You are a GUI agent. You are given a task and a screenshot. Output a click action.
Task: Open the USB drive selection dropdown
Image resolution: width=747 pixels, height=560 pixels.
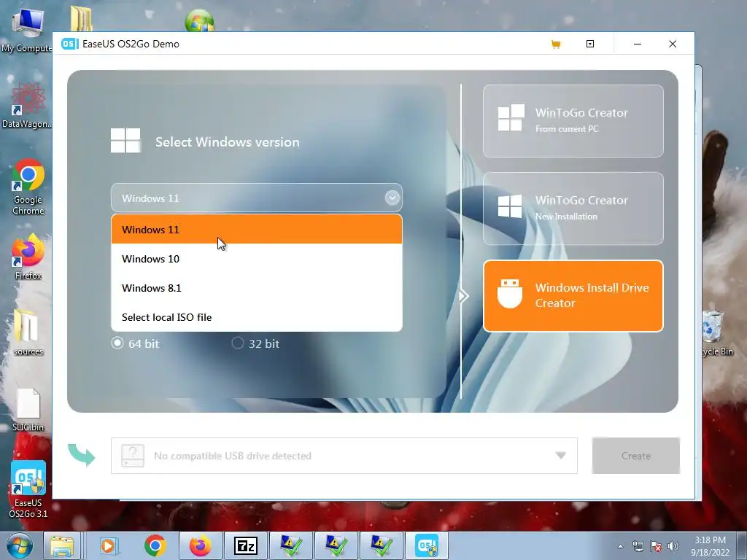coord(344,456)
